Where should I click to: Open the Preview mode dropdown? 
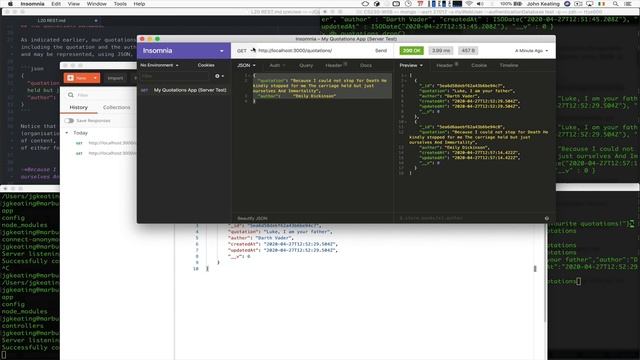point(411,65)
